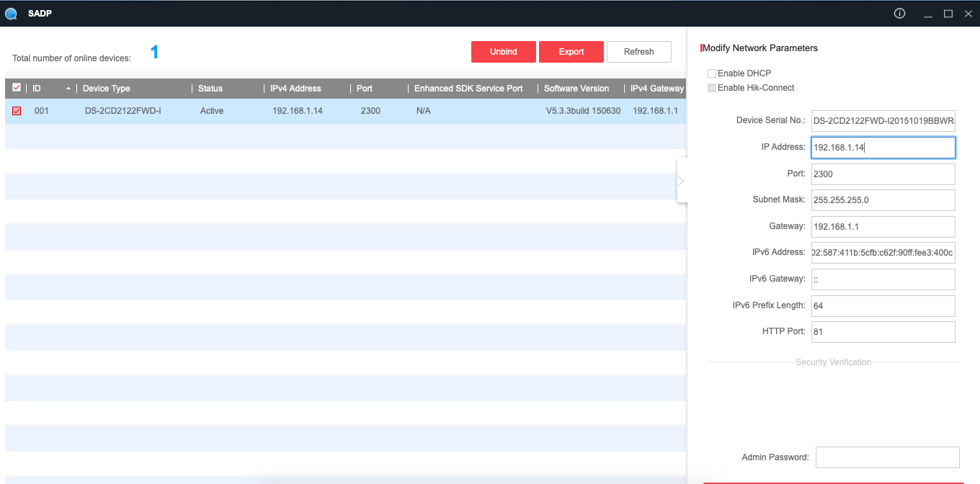Uncheck the device 001 row checkbox
The width and height of the screenshot is (980, 484).
coord(17,111)
